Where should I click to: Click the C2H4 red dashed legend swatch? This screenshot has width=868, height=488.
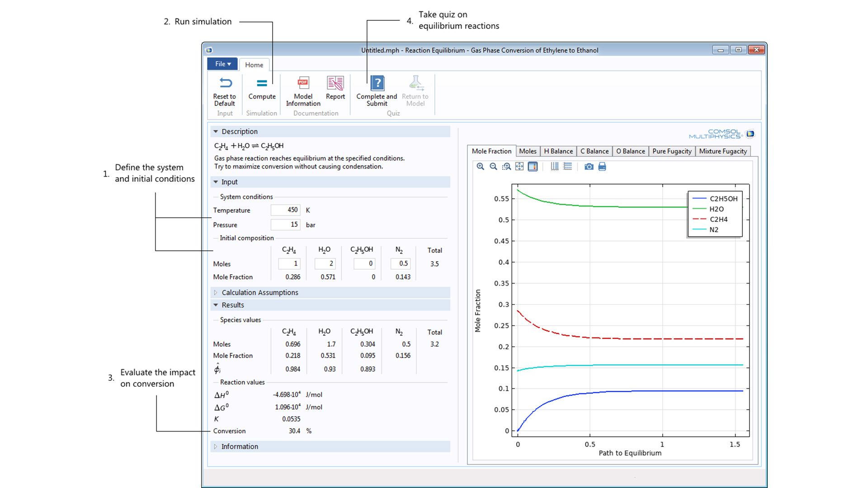pyautogui.click(x=699, y=219)
